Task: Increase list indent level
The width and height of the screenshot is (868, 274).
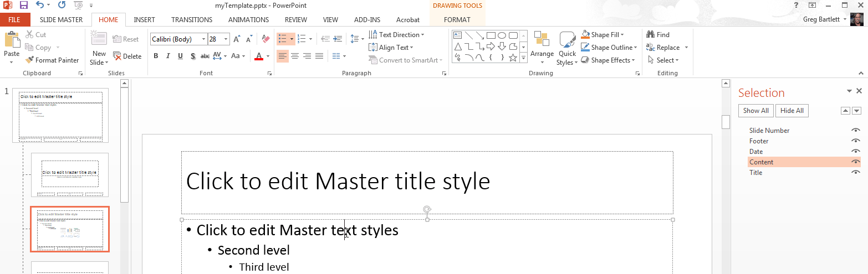Action: (338, 39)
